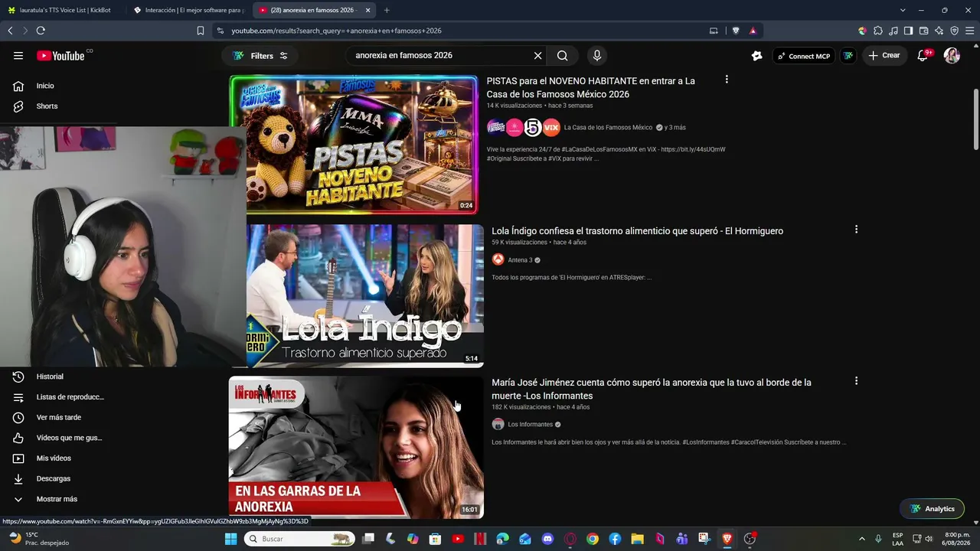
Task: Open the search Filters panel
Action: 260,55
